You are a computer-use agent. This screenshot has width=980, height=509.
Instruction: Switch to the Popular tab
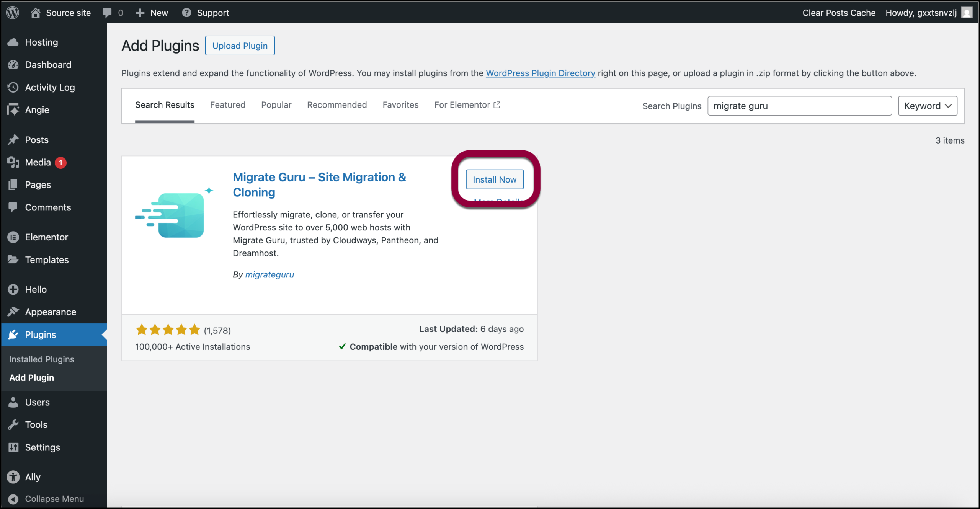(x=276, y=105)
